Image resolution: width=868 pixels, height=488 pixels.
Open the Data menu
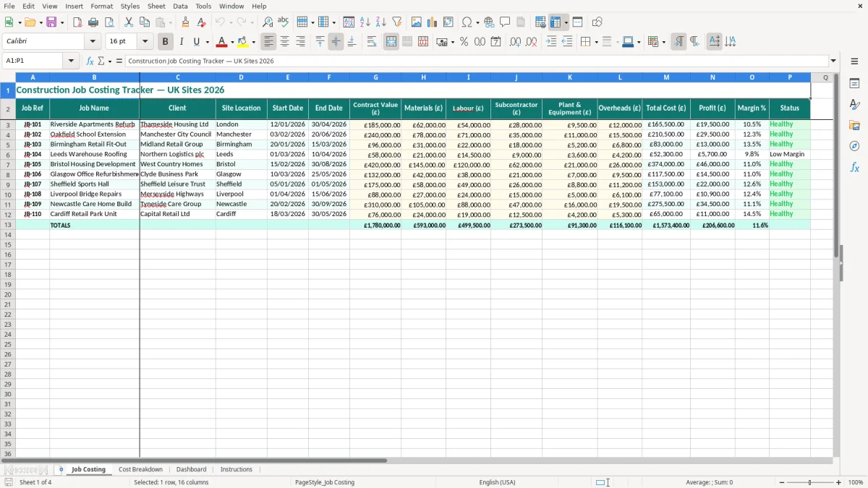coord(180,6)
